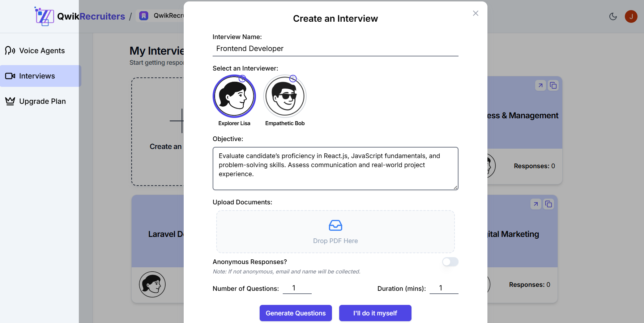
Task: Open the QwikRecruiters organization switcher
Action: (162, 16)
